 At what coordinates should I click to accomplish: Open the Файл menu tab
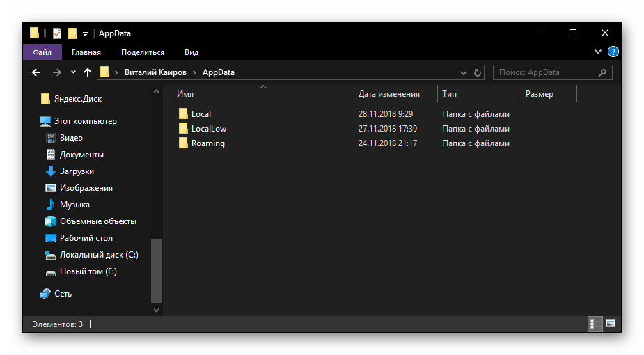click(42, 52)
